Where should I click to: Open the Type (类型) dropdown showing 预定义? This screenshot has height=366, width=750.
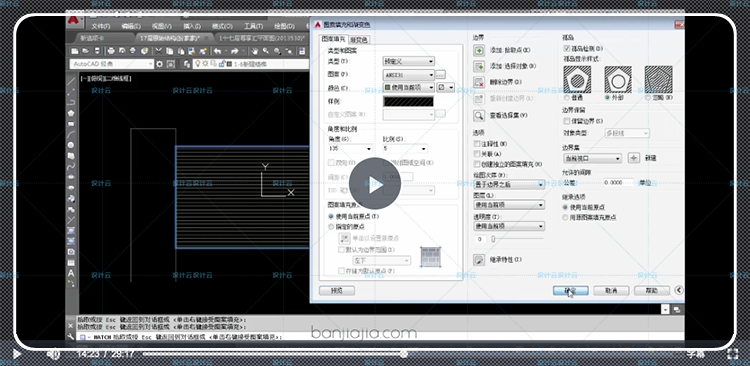pyautogui.click(x=409, y=61)
